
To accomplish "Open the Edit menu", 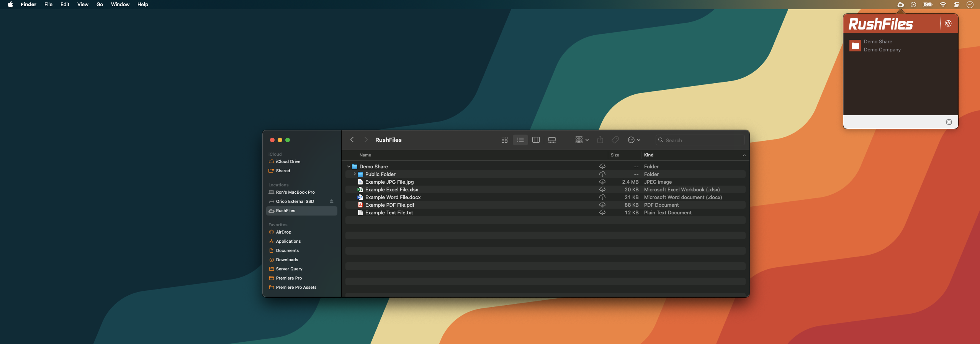I will click(x=65, y=5).
